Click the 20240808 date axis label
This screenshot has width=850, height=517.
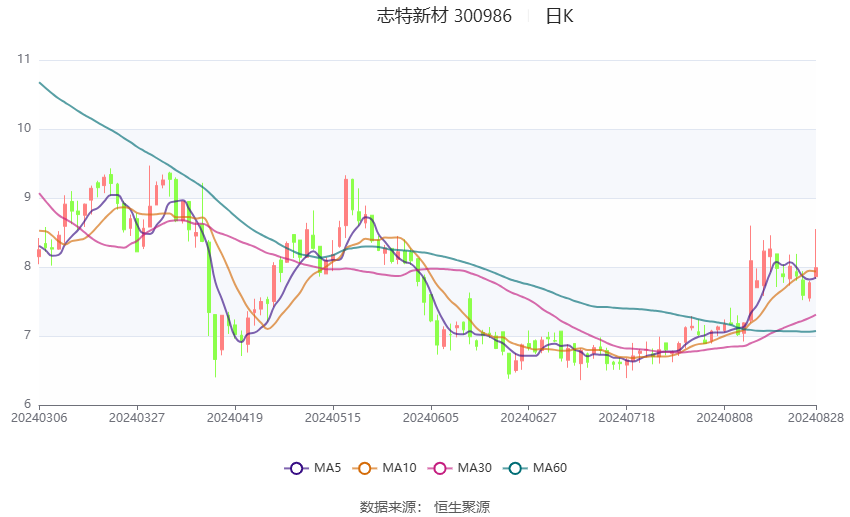pyautogui.click(x=724, y=418)
